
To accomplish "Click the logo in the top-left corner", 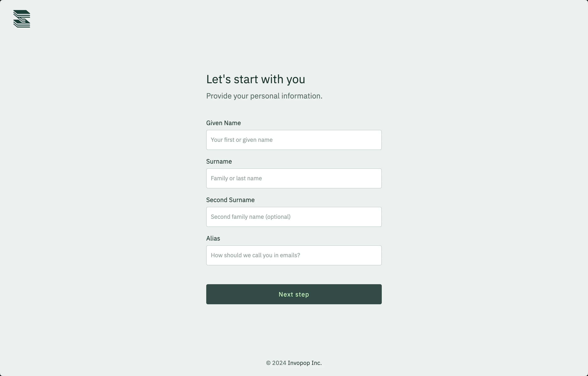I will pyautogui.click(x=22, y=19).
